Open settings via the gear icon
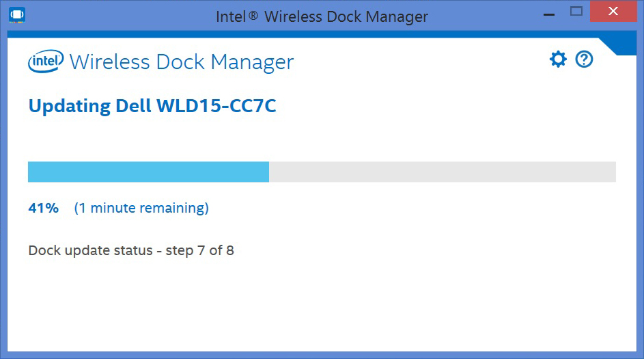This screenshot has width=644, height=359. [x=558, y=59]
